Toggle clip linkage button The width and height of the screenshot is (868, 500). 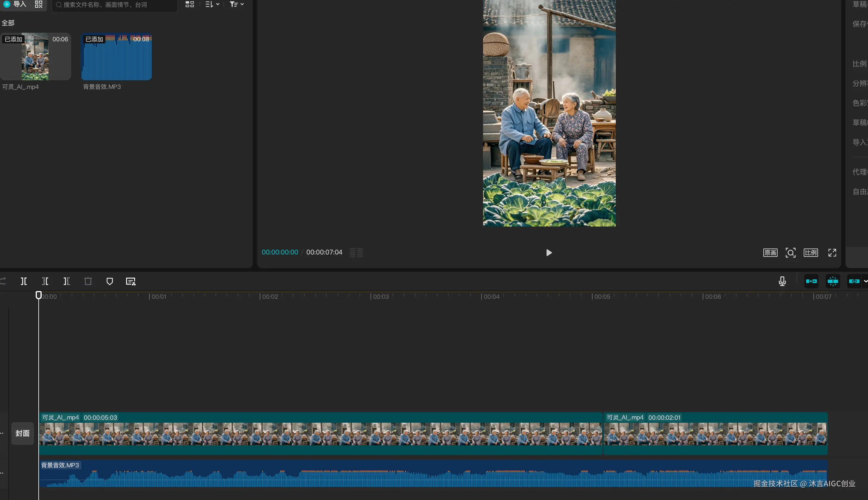pos(854,281)
